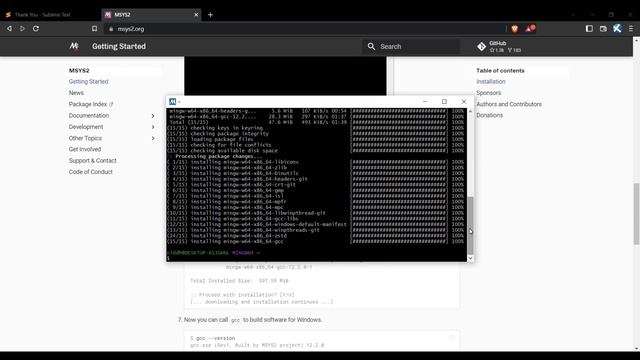
Task: Open the Brave wallet icon
Action: pos(603,29)
